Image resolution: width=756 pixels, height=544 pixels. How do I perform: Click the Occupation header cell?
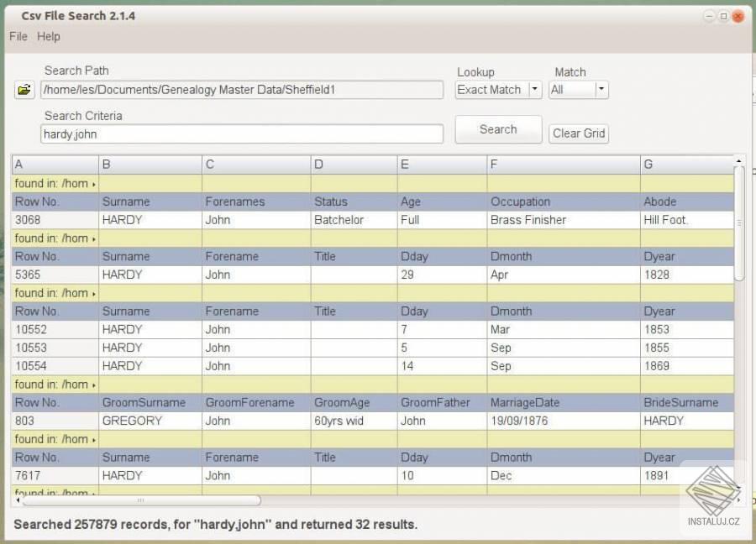[564, 201]
